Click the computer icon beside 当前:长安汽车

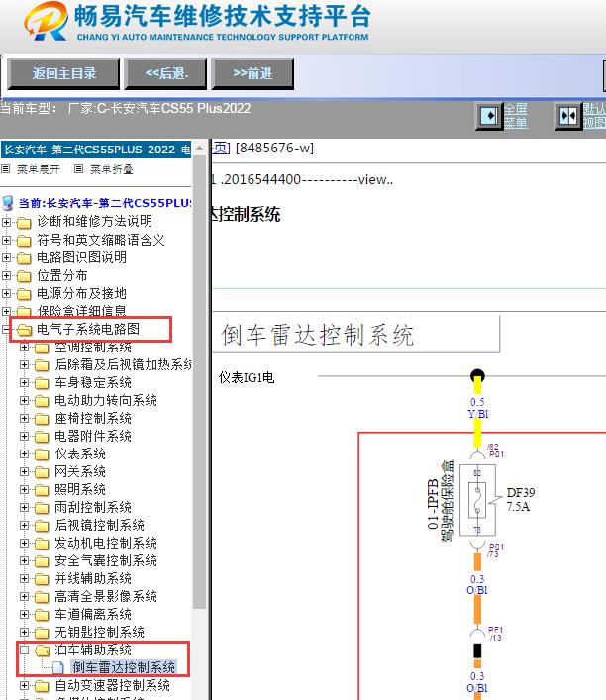8,203
